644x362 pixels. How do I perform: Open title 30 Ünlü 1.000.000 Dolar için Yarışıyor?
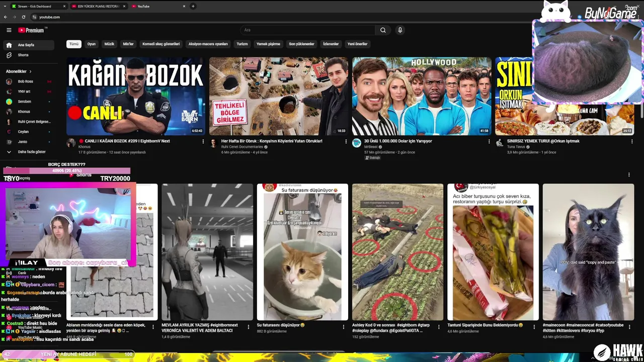398,141
